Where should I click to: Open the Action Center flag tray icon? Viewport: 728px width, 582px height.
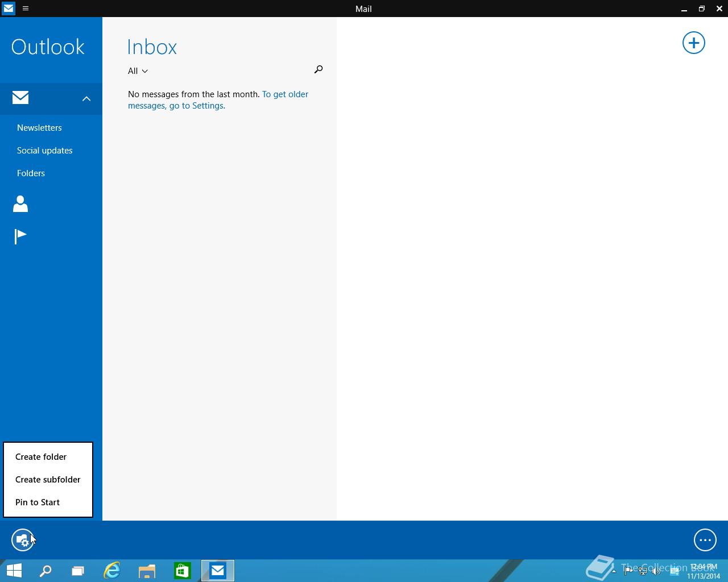pos(629,571)
